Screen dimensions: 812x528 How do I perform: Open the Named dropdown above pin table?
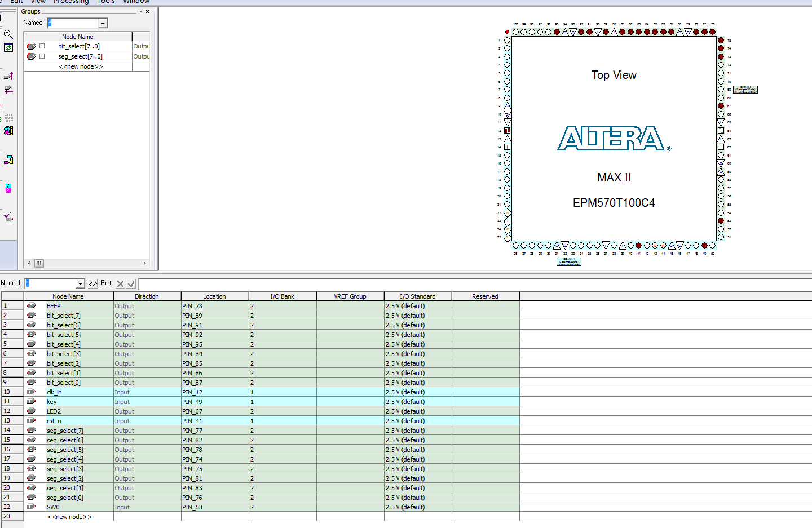point(80,283)
